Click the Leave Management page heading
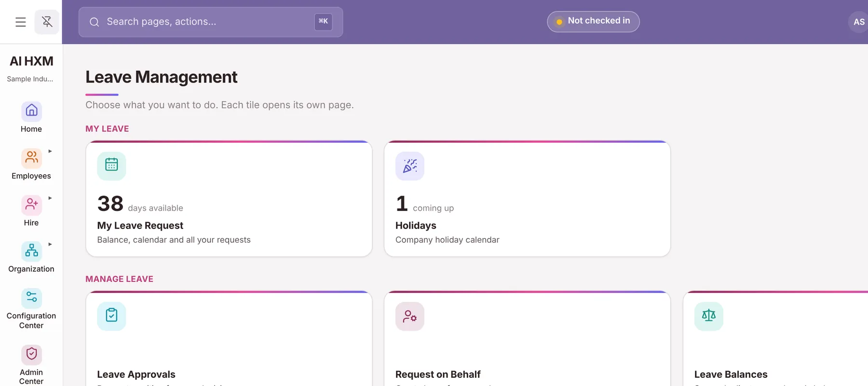The width and height of the screenshot is (868, 386). [162, 77]
